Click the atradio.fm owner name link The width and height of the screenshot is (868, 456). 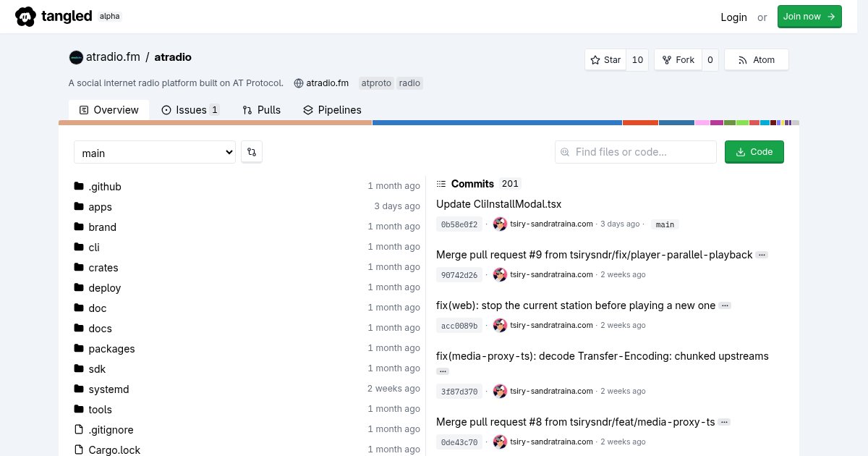(x=113, y=57)
